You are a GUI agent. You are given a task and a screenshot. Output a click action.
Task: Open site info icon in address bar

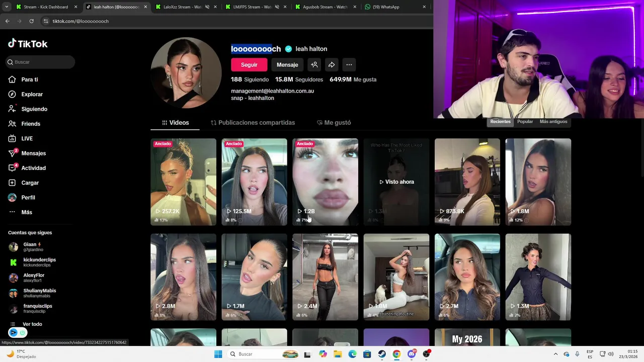(46, 21)
